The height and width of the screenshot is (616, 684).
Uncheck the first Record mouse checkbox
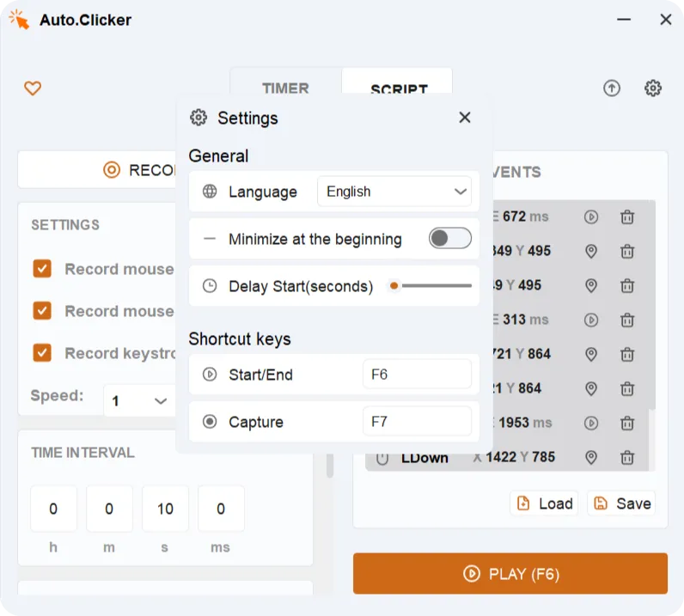click(x=42, y=269)
